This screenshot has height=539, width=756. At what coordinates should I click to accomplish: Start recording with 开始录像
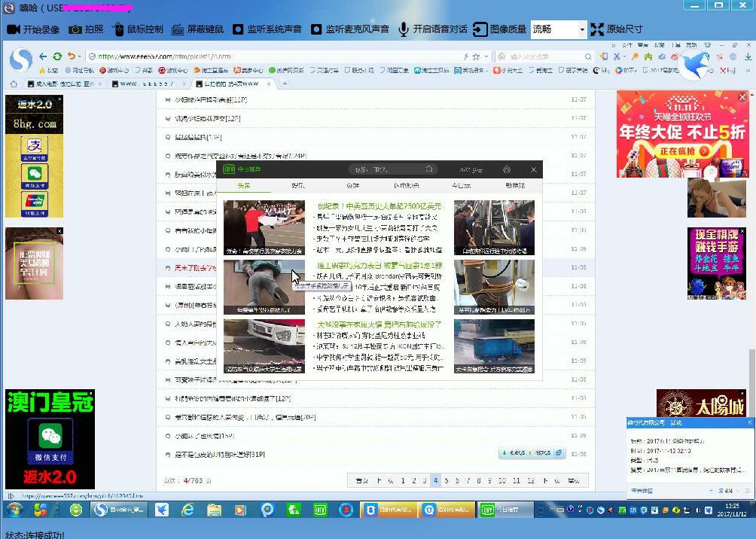coord(33,29)
